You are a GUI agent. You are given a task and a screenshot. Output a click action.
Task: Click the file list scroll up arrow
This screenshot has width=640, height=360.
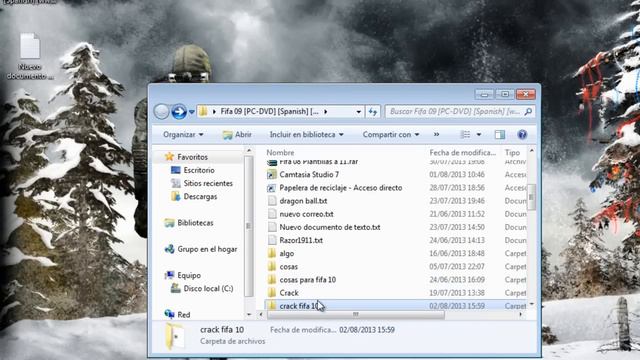click(531, 151)
